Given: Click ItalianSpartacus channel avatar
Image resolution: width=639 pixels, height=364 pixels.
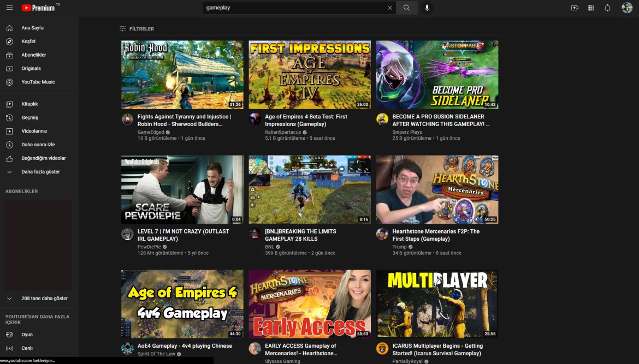Looking at the screenshot, I should [x=255, y=119].
